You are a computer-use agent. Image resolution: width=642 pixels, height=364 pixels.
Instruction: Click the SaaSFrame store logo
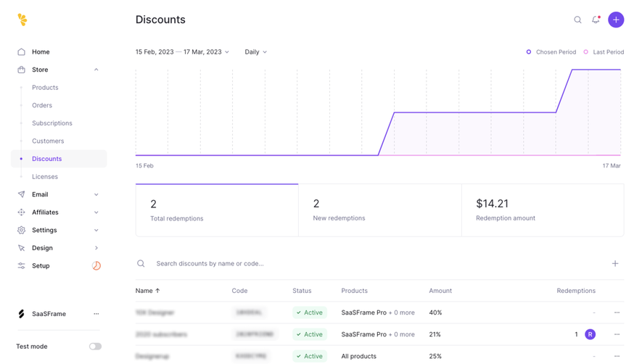click(21, 314)
